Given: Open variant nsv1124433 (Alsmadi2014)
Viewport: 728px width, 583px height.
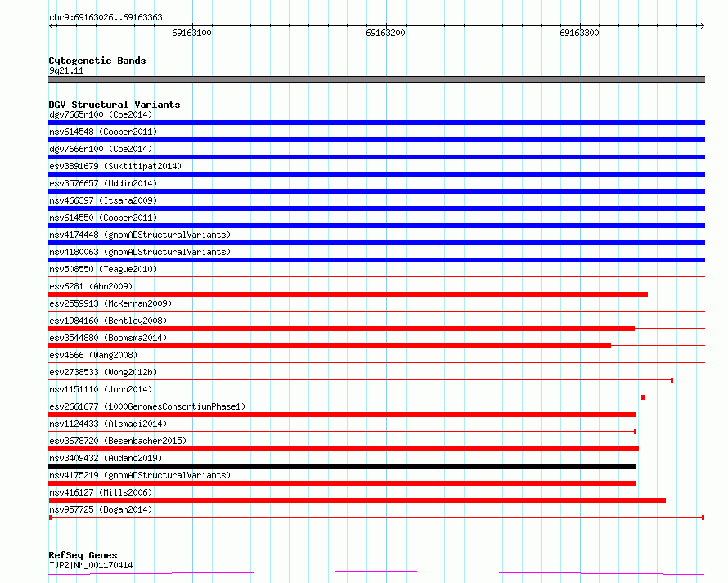Looking at the screenshot, I should (108, 424).
